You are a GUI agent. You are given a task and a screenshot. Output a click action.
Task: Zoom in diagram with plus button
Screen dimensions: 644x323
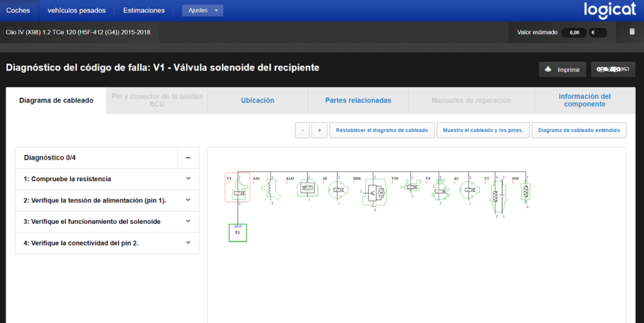319,130
